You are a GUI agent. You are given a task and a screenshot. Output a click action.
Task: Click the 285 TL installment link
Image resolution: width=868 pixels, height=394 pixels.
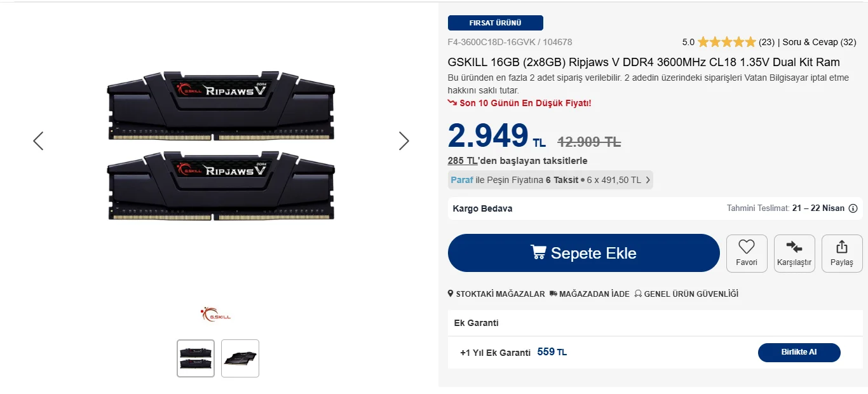click(x=463, y=161)
